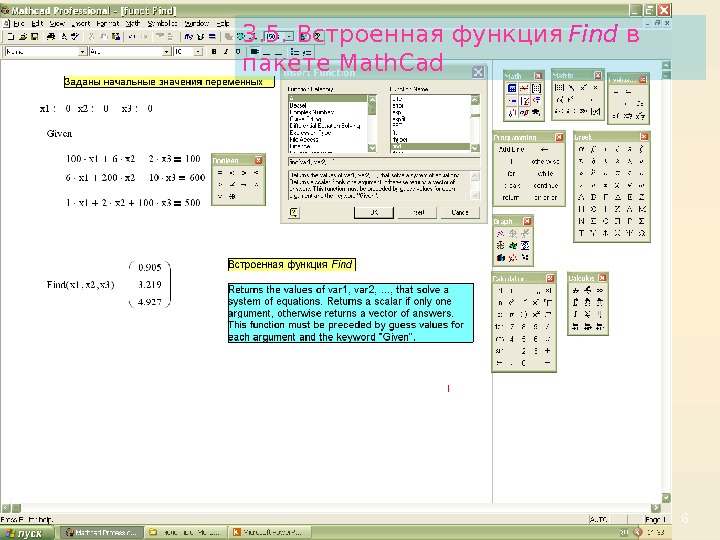Open the Insert menu

point(81,23)
